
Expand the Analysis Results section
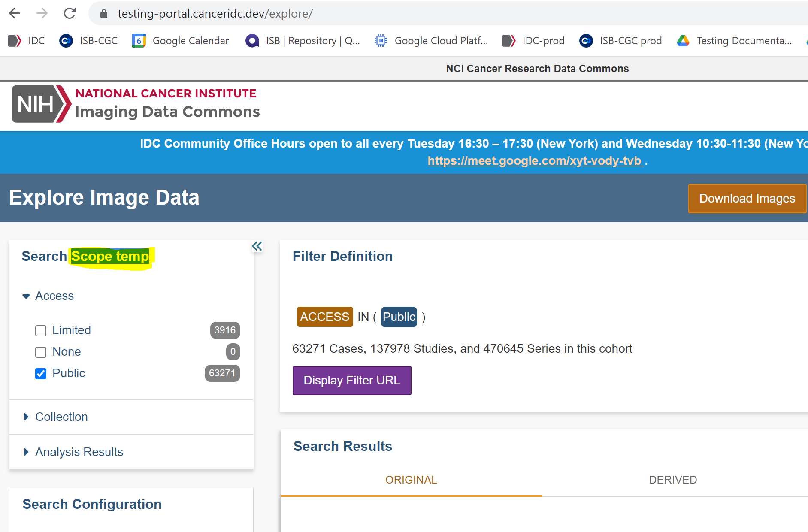click(73, 452)
